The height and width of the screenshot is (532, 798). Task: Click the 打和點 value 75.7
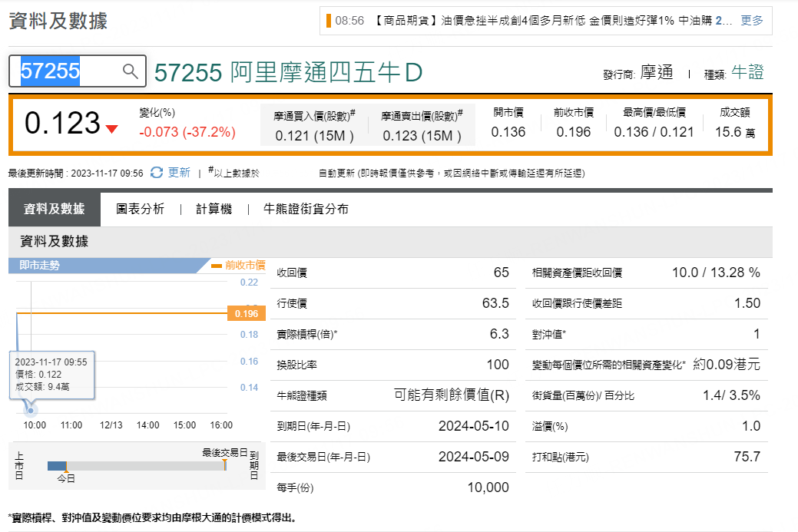[747, 456]
